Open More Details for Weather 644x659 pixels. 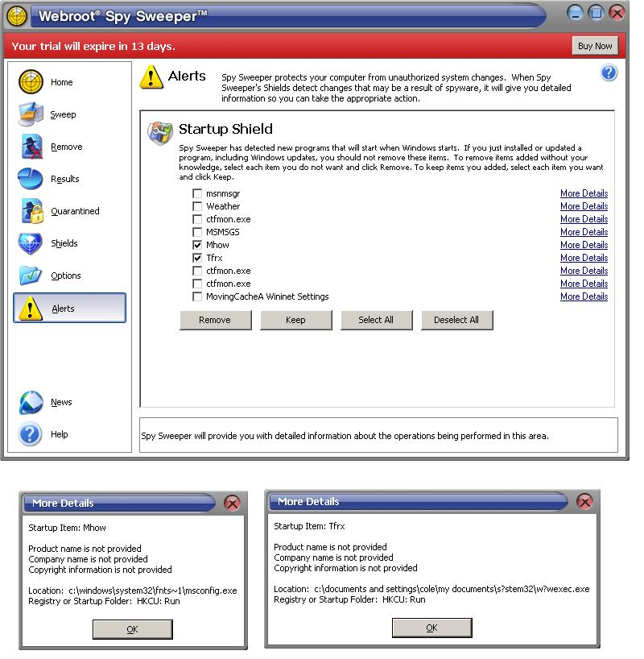point(584,206)
